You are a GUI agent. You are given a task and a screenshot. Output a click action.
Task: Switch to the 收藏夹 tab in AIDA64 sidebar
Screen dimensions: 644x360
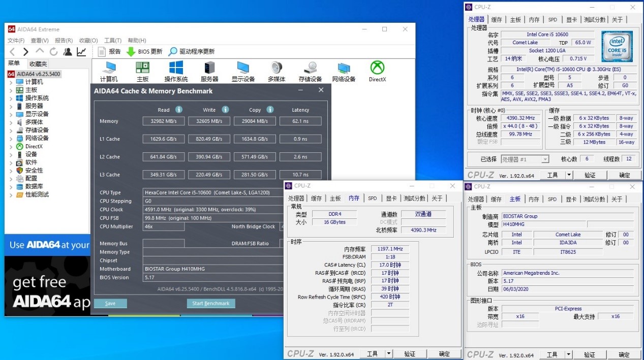[38, 63]
